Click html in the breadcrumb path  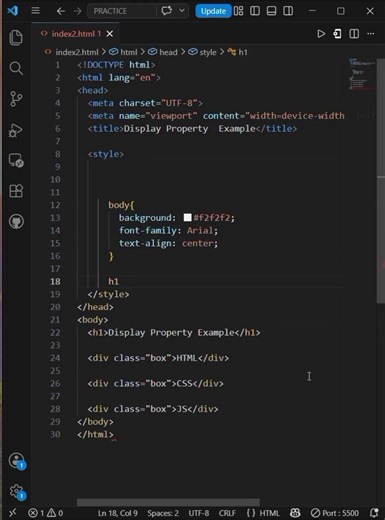tap(129, 52)
